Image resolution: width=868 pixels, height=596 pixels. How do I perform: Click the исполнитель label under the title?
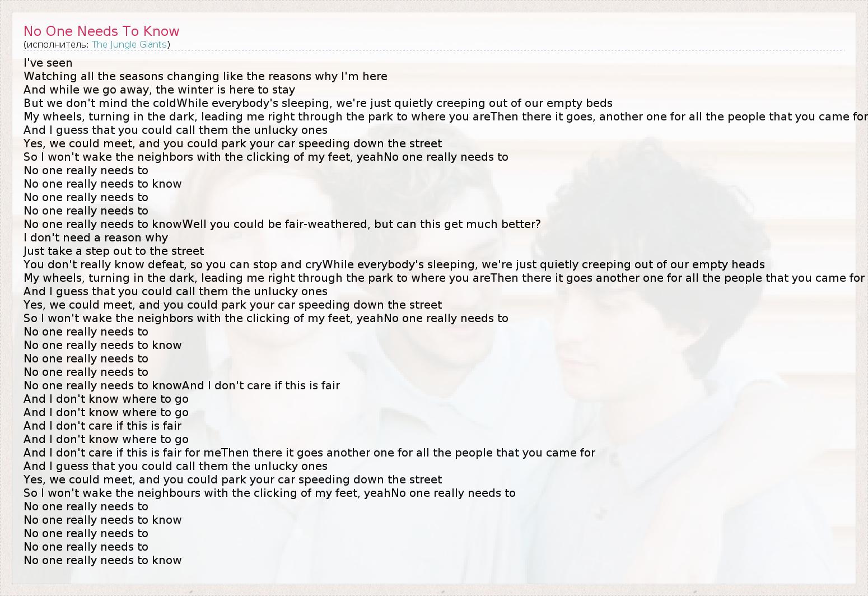pyautogui.click(x=57, y=44)
